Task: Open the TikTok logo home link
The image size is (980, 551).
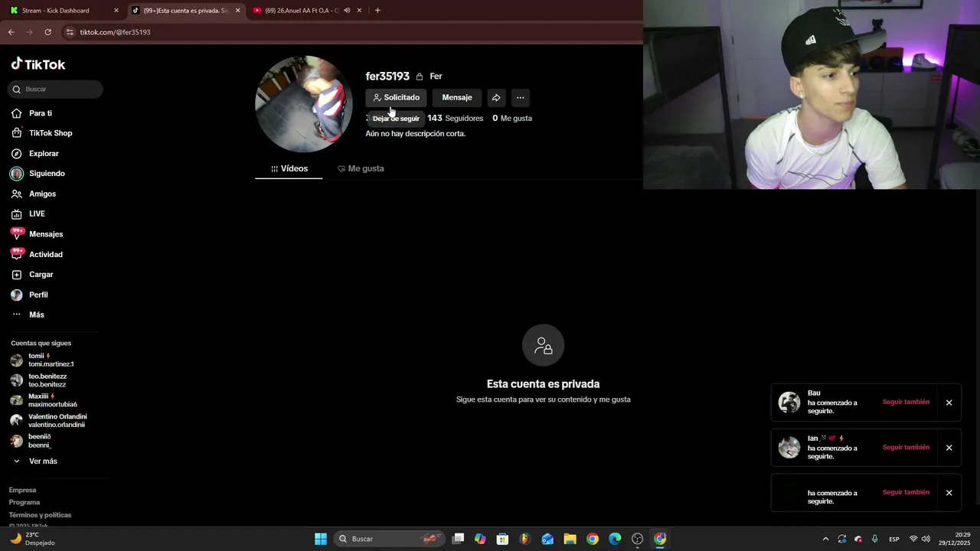Action: [38, 64]
